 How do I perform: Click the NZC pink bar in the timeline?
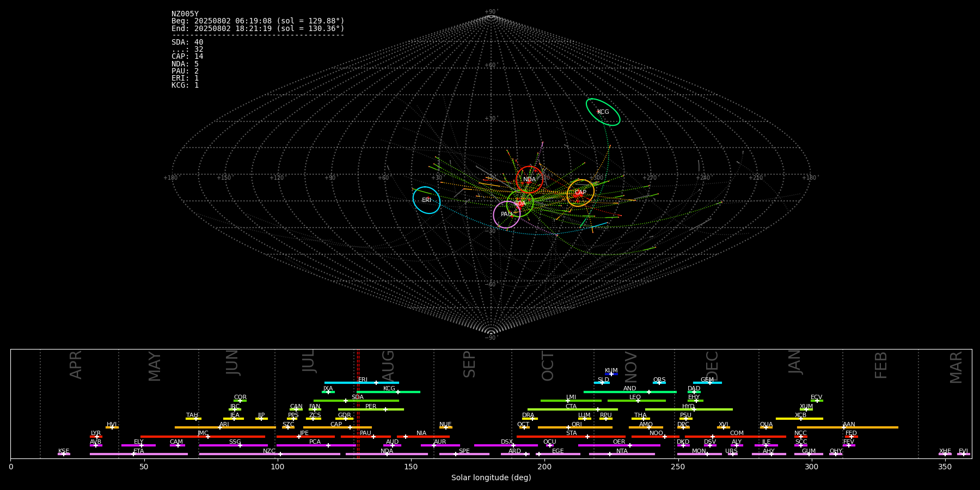click(x=269, y=454)
